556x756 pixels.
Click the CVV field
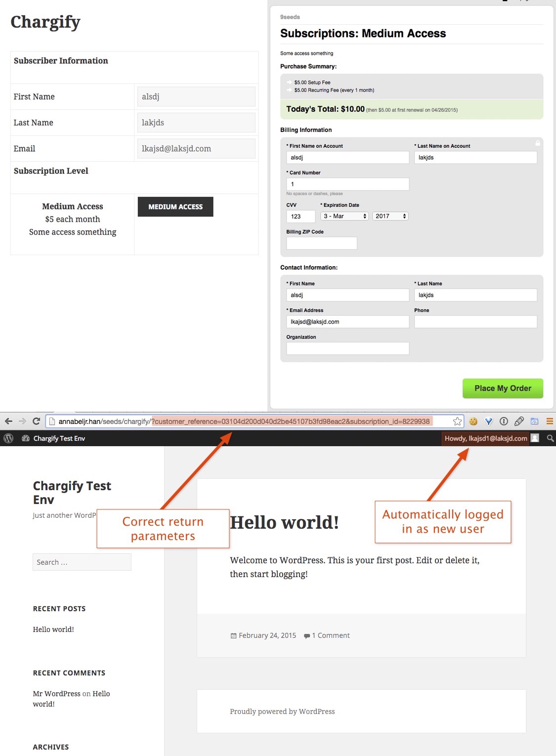point(300,216)
